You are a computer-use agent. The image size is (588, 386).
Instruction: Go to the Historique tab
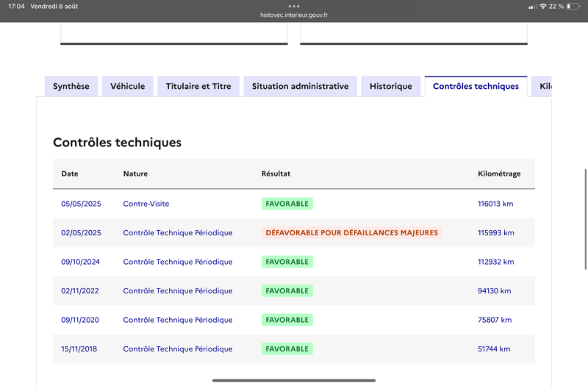(391, 86)
